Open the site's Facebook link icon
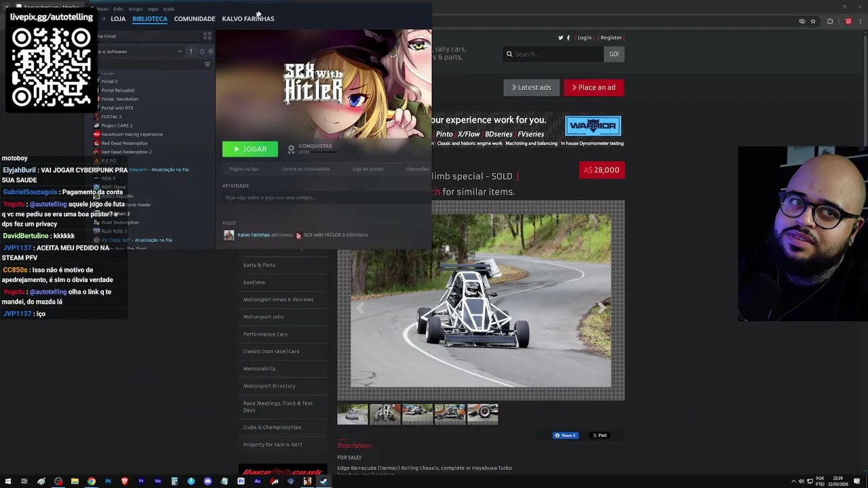868x488 pixels. pos(568,38)
